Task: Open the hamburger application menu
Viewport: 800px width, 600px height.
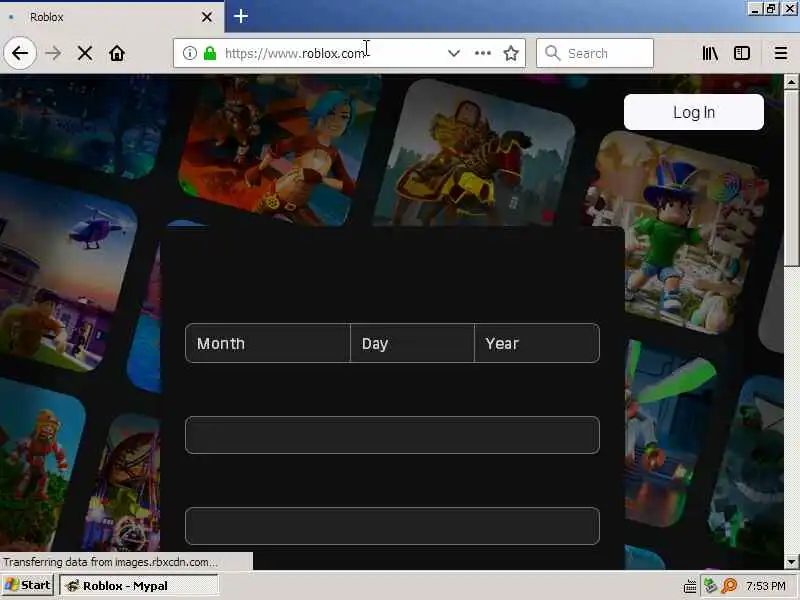Action: (x=781, y=53)
